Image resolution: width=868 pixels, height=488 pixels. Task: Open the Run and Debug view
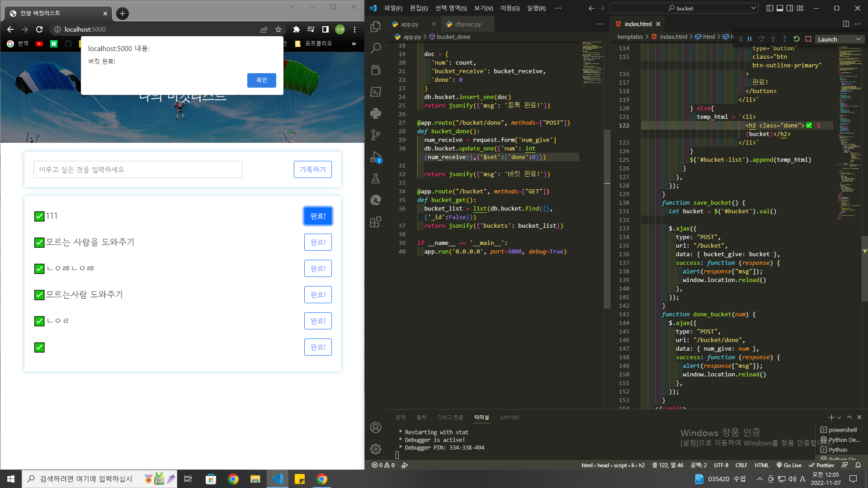(375, 157)
